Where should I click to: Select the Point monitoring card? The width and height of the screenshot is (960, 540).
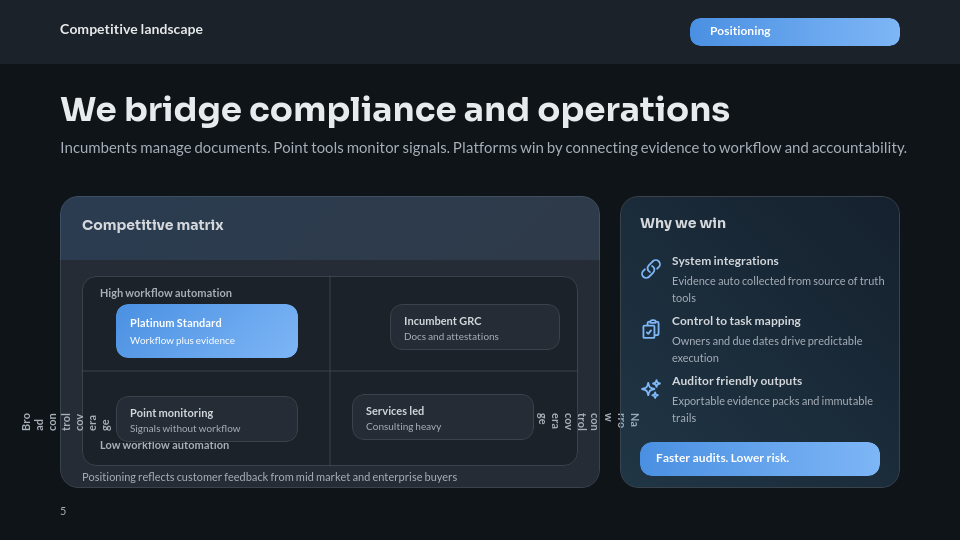point(207,419)
